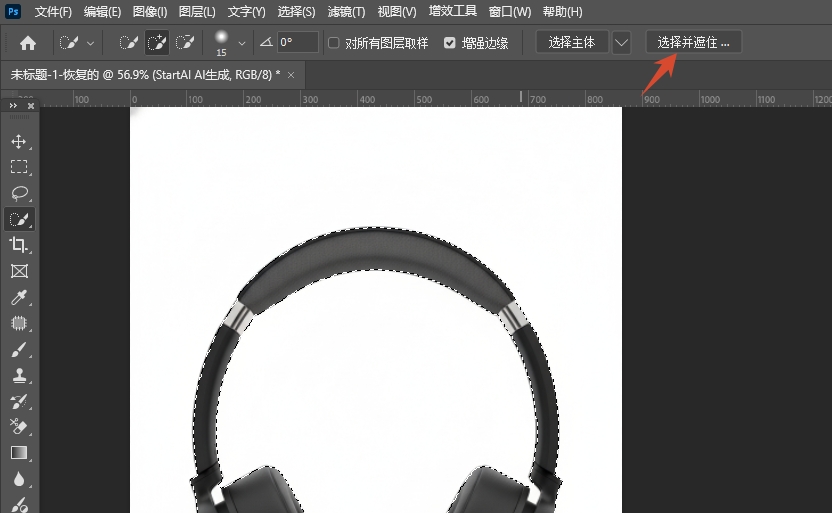832x513 pixels.
Task: Select the Gradient tool
Action: tap(19, 453)
